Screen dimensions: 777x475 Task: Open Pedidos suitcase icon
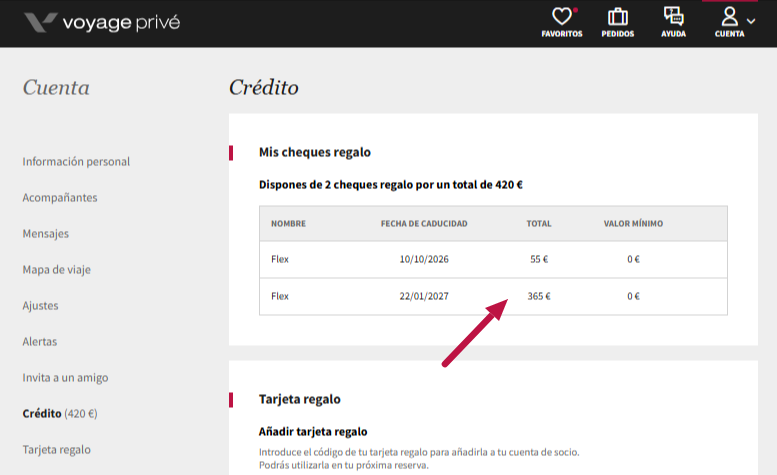point(617,17)
